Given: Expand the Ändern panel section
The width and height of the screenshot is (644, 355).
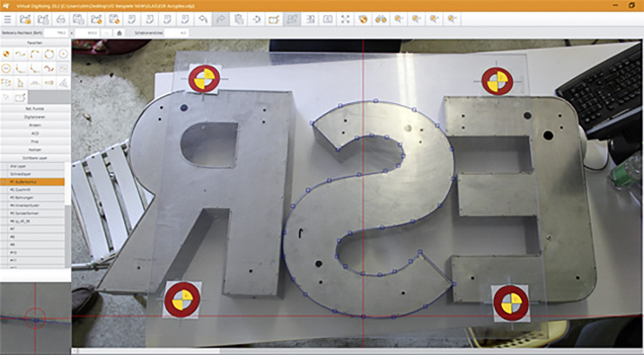Looking at the screenshot, I should pos(35,125).
